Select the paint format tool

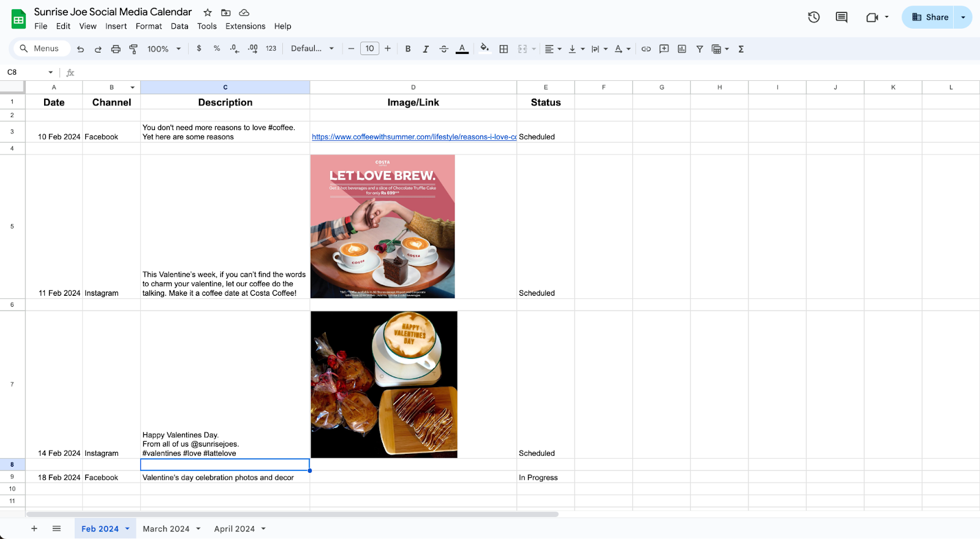(x=134, y=49)
